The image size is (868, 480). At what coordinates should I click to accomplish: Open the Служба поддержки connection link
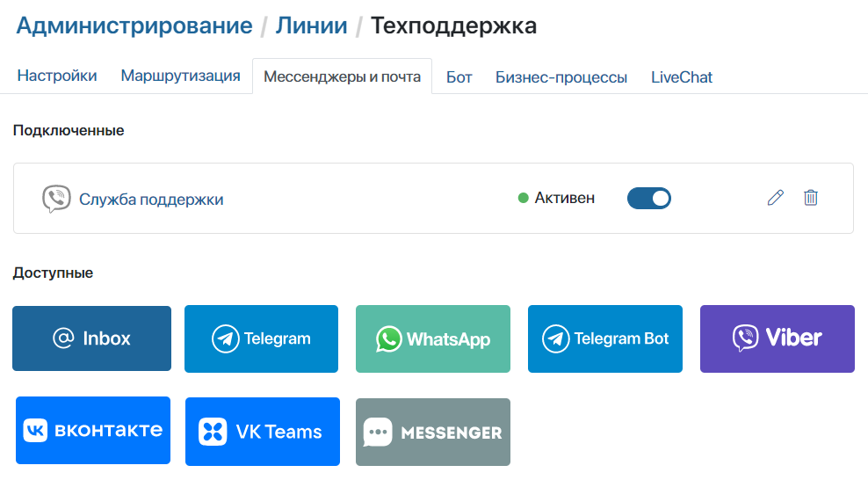coord(151,200)
